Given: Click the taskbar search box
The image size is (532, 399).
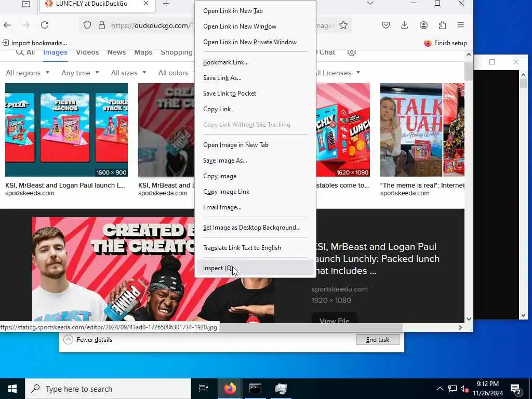Looking at the screenshot, I should click(108, 389).
